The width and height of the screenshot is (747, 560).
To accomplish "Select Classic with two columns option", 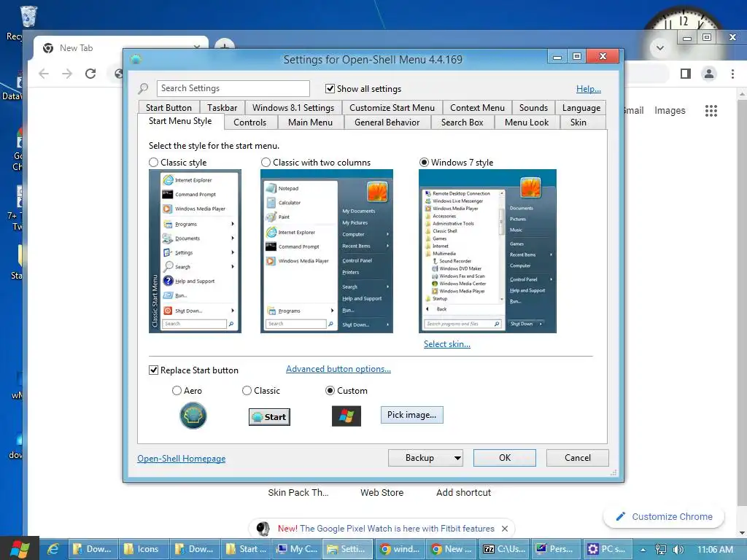I will point(266,163).
